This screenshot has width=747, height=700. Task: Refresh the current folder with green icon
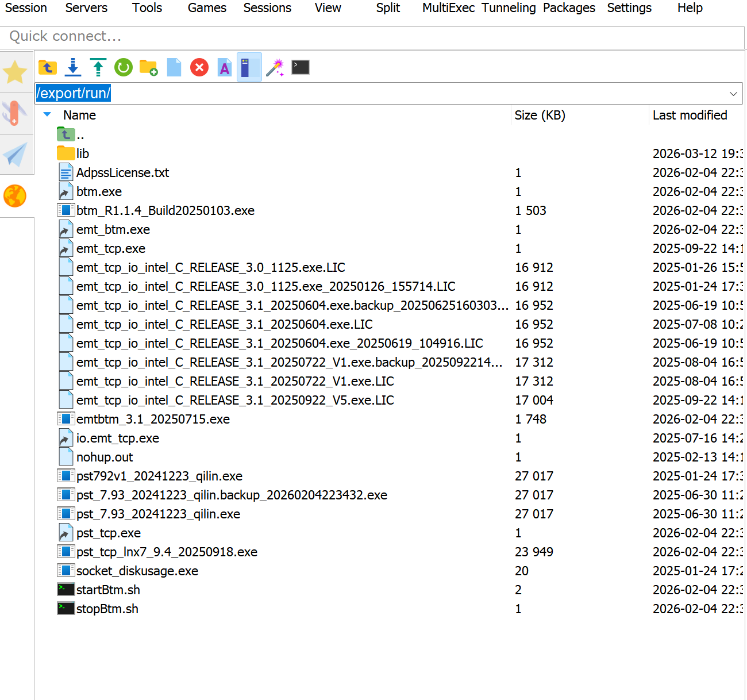124,67
